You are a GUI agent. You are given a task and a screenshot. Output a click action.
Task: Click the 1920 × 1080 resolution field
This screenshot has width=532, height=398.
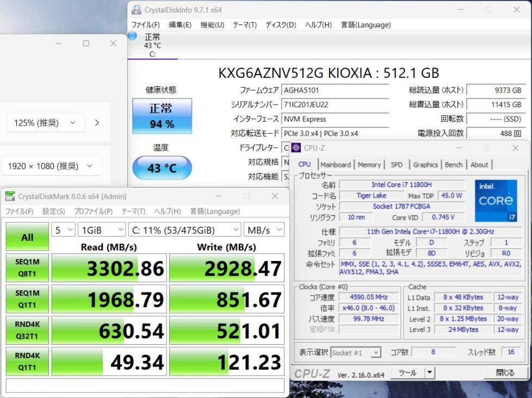[x=51, y=165]
